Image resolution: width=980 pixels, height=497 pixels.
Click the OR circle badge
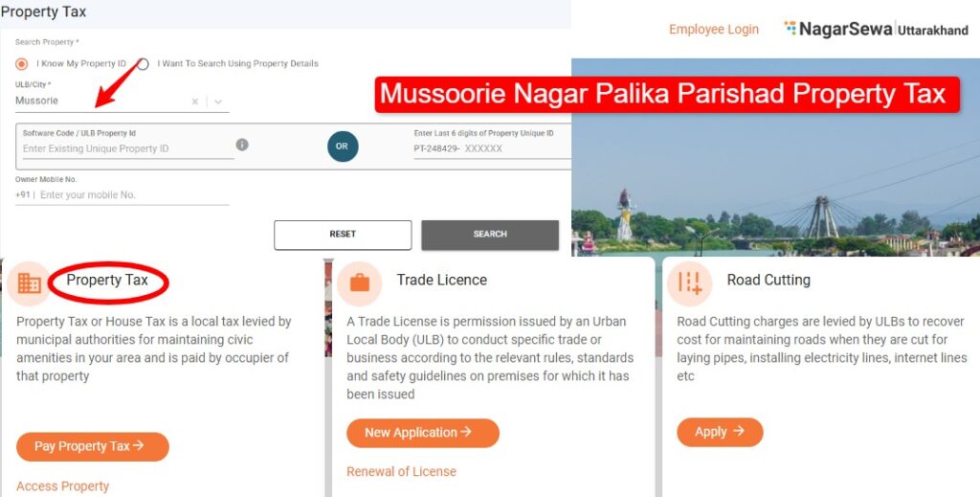(x=343, y=147)
